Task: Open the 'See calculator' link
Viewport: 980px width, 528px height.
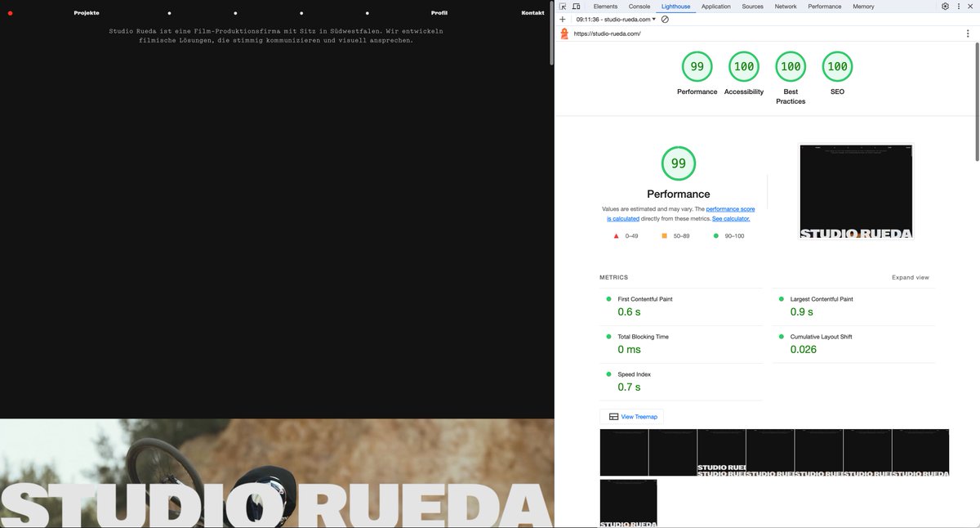Action: pos(731,219)
